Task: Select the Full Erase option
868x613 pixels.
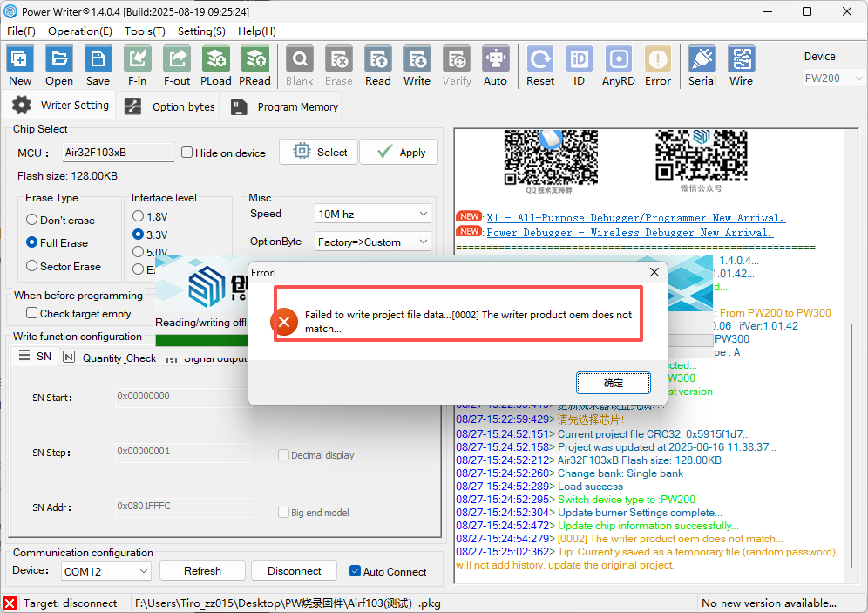Action: click(32, 242)
